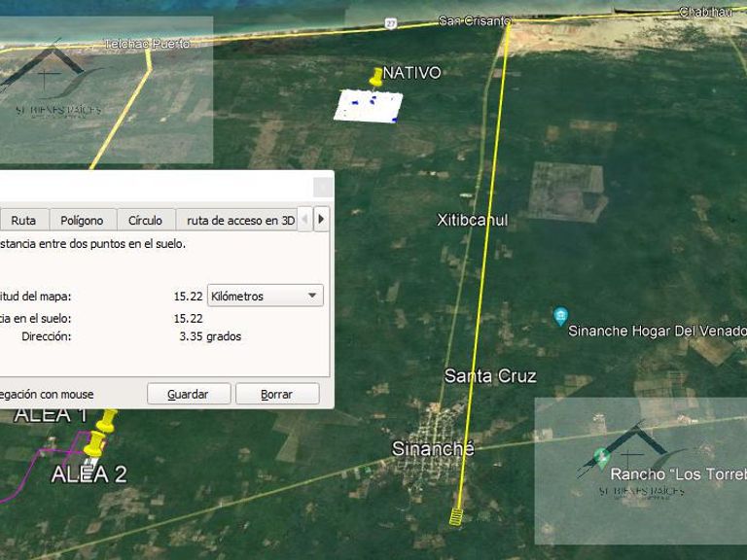
Task: Open the Kilómetros units dropdown
Action: pyautogui.click(x=266, y=296)
